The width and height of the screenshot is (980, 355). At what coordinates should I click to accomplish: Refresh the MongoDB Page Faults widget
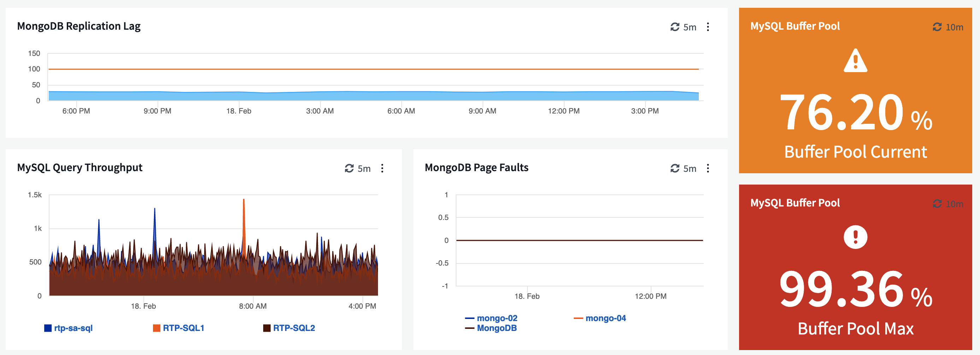pos(674,168)
